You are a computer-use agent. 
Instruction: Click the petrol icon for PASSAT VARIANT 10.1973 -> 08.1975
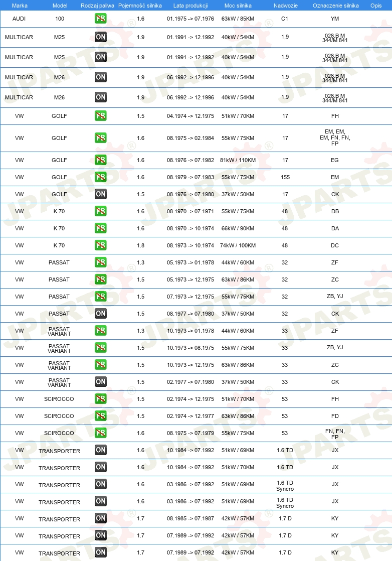pyautogui.click(x=101, y=347)
